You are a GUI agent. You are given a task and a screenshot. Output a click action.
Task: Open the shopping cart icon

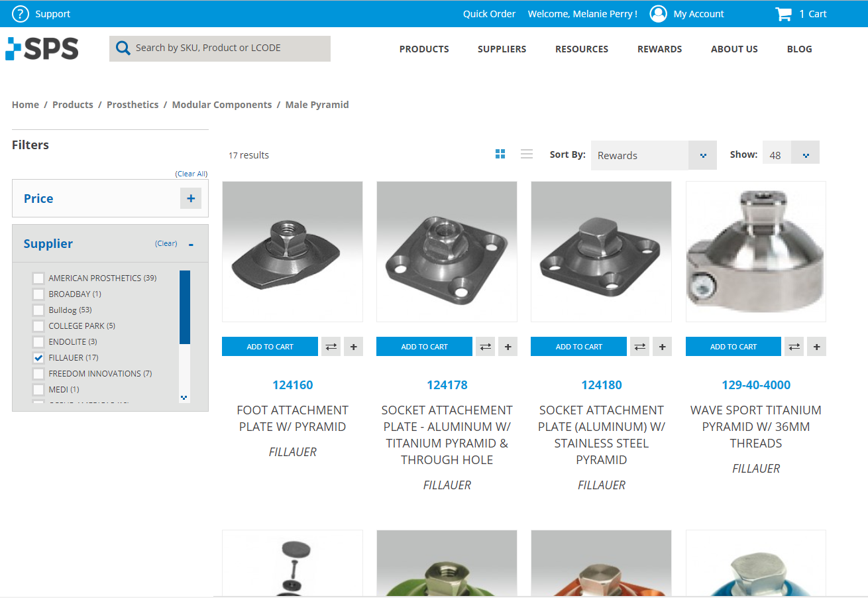click(784, 14)
